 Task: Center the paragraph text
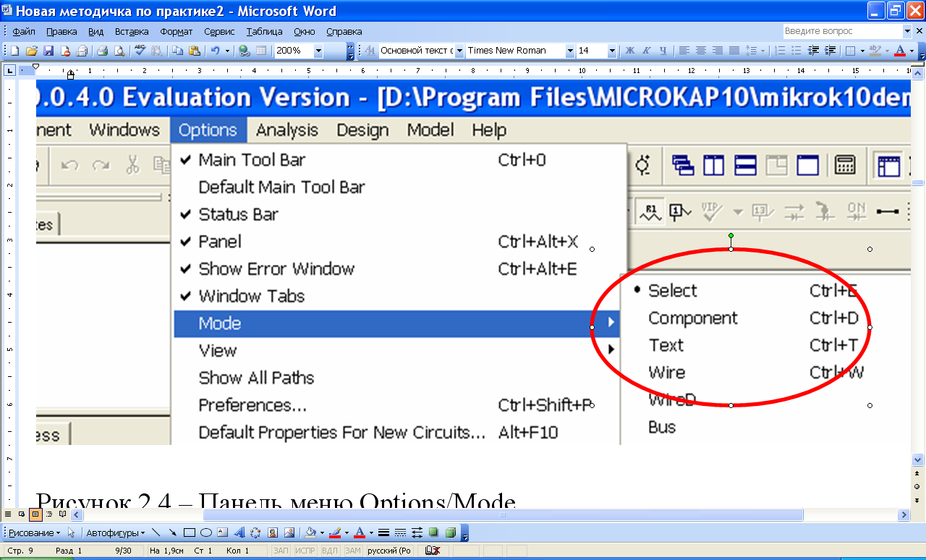700,51
